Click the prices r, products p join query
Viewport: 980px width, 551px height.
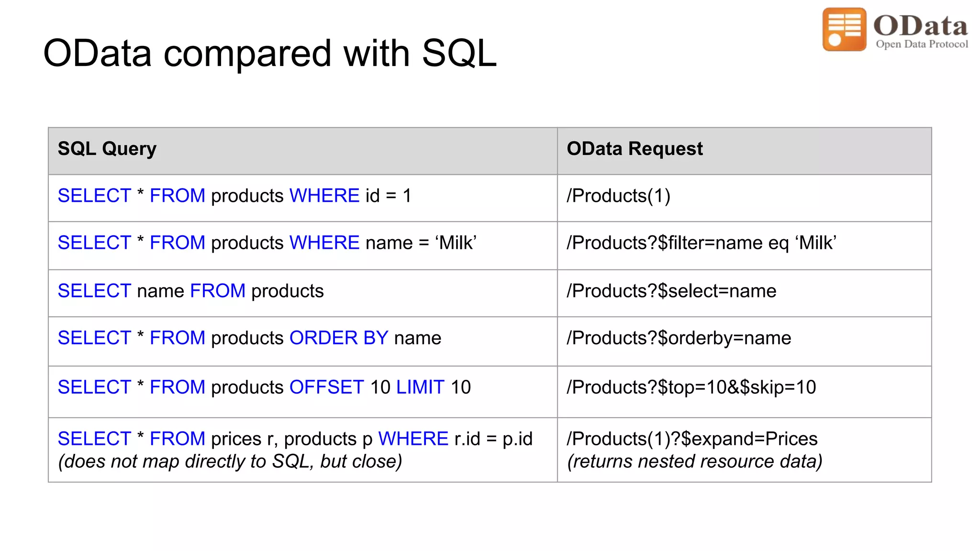pyautogui.click(x=295, y=439)
